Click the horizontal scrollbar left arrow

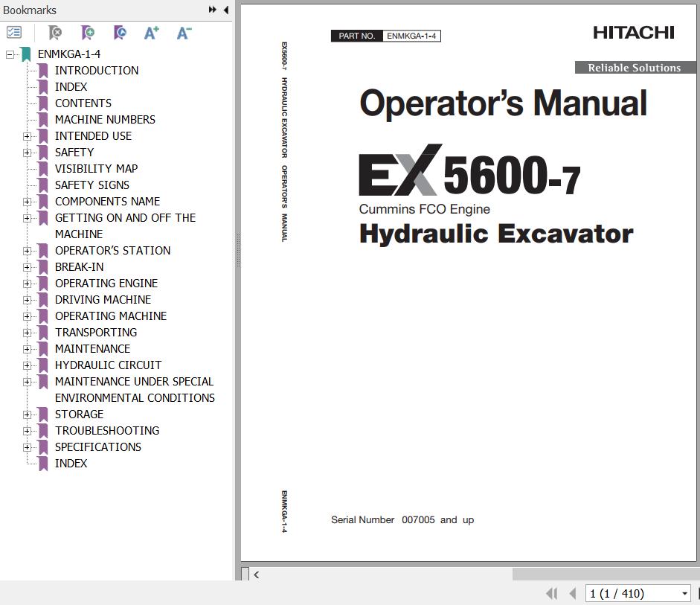click(257, 574)
